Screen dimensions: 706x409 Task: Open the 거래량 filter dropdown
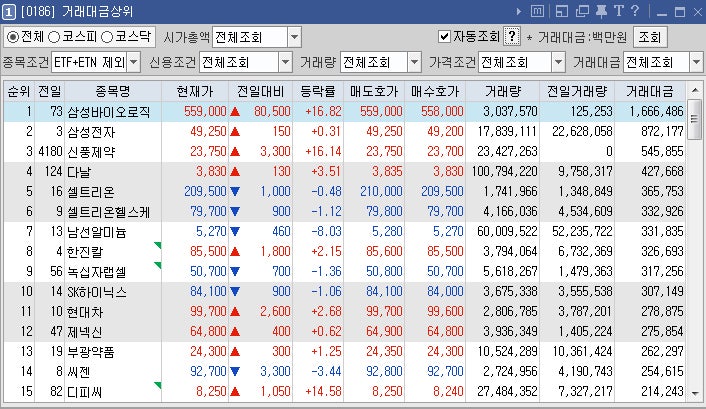click(414, 62)
